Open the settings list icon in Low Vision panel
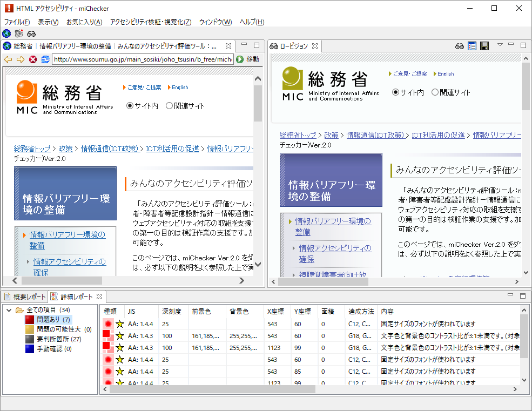 (x=472, y=46)
